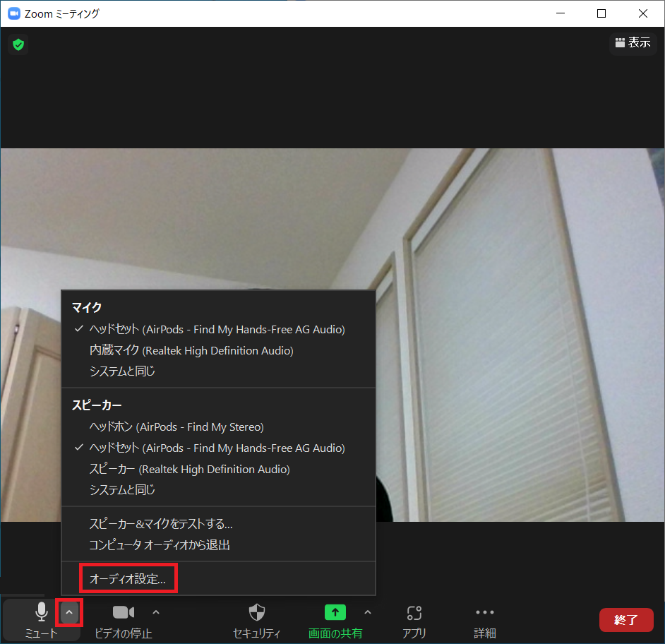
Task: Open the セキュリティ shield icon
Action: [256, 613]
